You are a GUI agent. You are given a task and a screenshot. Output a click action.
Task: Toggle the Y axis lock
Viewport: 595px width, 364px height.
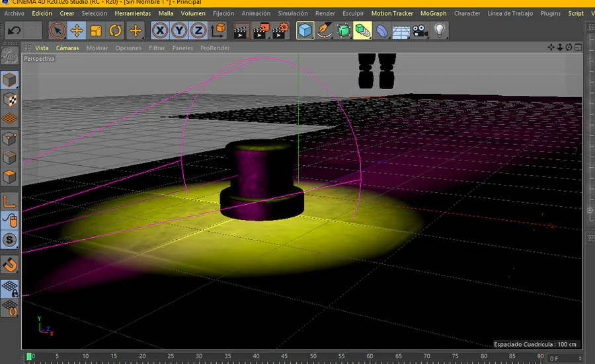[x=178, y=30]
